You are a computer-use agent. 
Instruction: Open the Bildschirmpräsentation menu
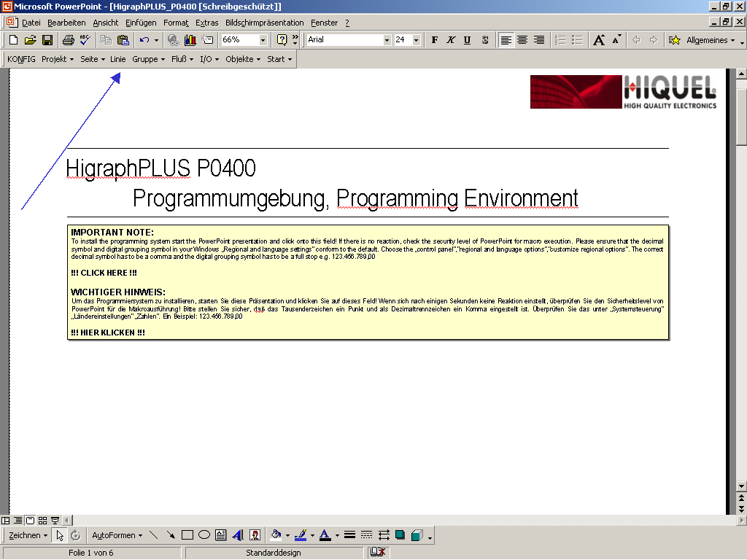click(x=264, y=23)
